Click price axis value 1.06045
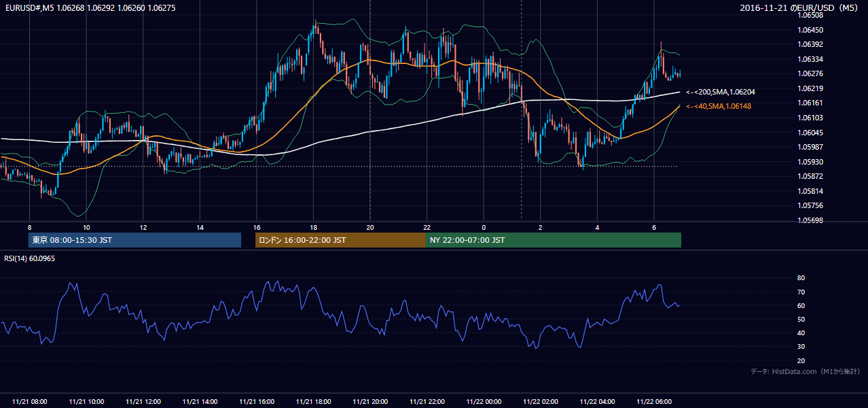The height and width of the screenshot is (408, 868). pos(810,133)
